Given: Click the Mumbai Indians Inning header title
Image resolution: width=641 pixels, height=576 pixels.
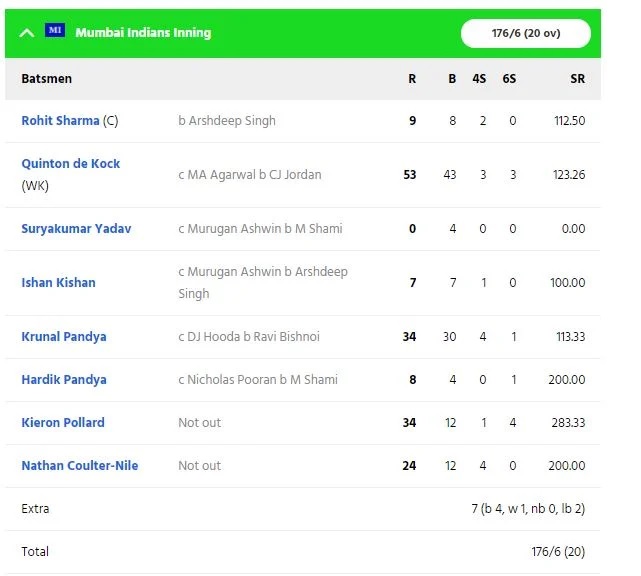Looking at the screenshot, I should point(143,33).
